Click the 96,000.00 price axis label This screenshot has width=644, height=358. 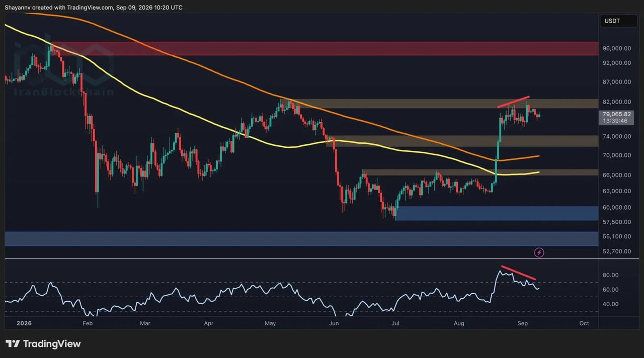pyautogui.click(x=617, y=48)
